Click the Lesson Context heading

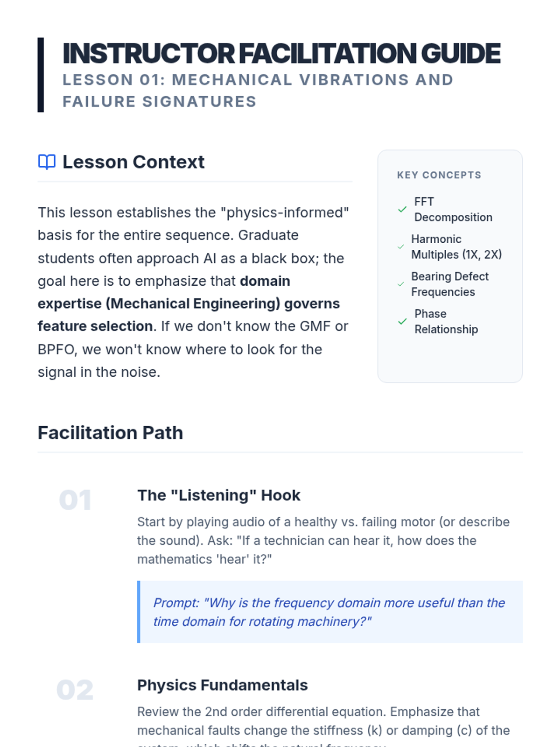(133, 162)
